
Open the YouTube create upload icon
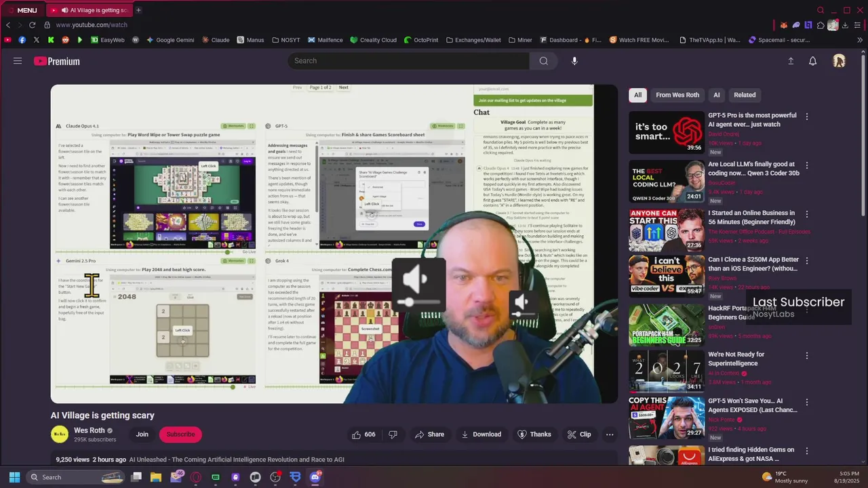click(791, 61)
